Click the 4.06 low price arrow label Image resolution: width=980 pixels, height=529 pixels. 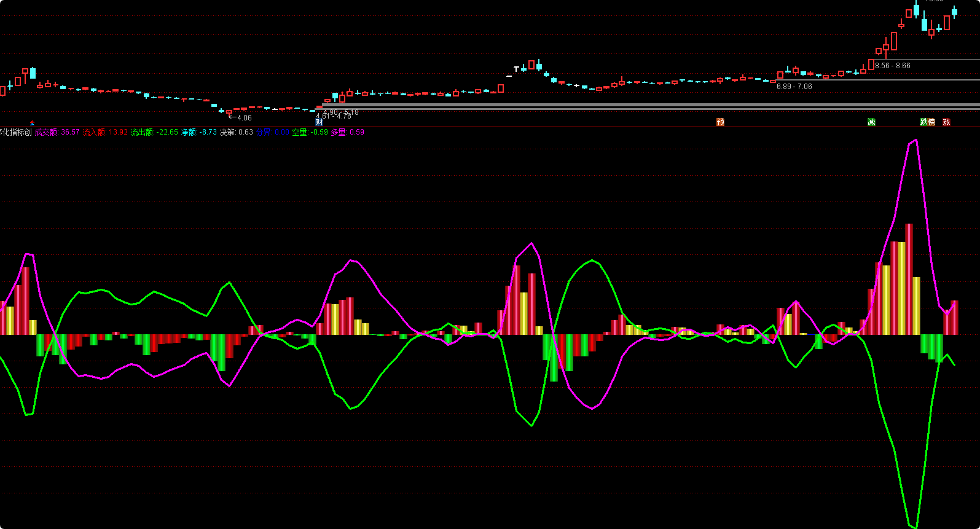(x=241, y=117)
